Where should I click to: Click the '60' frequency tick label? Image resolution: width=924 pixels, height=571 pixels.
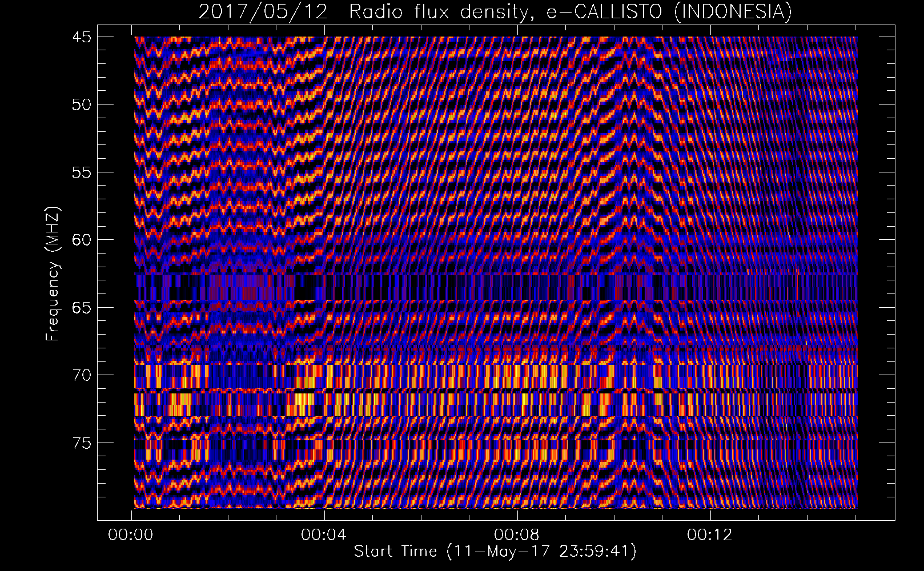(81, 240)
